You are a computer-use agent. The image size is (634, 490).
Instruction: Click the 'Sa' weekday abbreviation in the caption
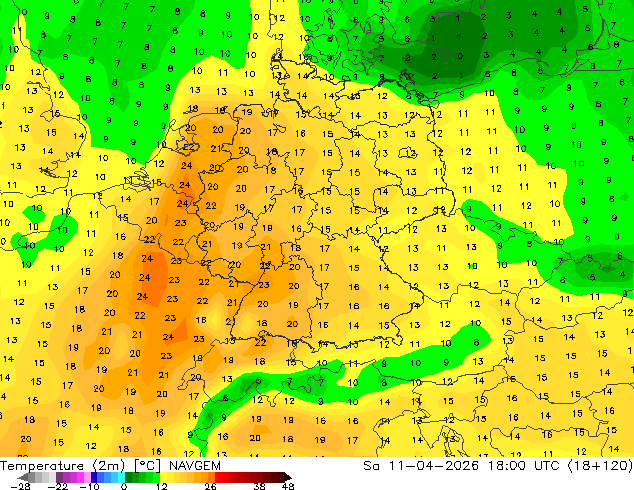click(371, 466)
